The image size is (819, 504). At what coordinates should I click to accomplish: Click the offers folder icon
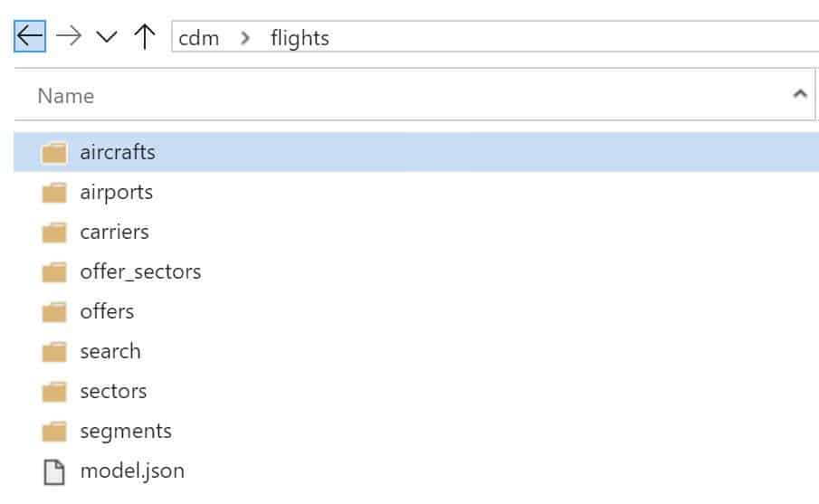[x=54, y=312]
